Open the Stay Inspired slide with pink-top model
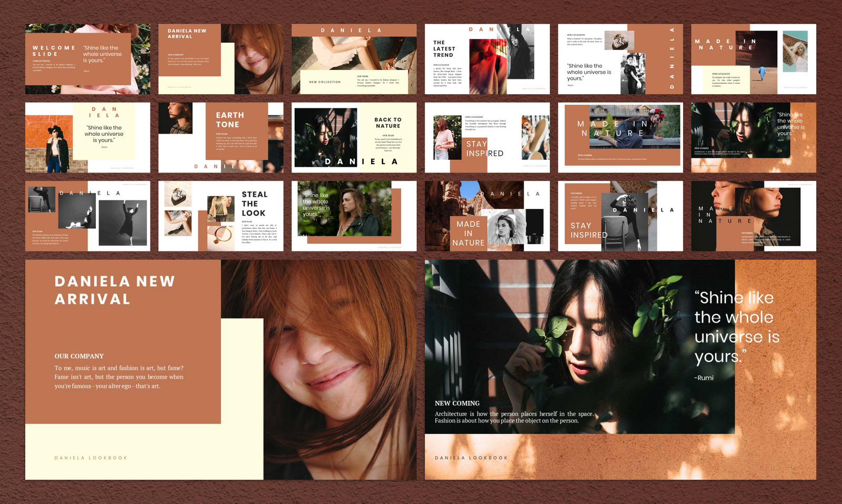Image resolution: width=842 pixels, height=504 pixels. [487, 137]
